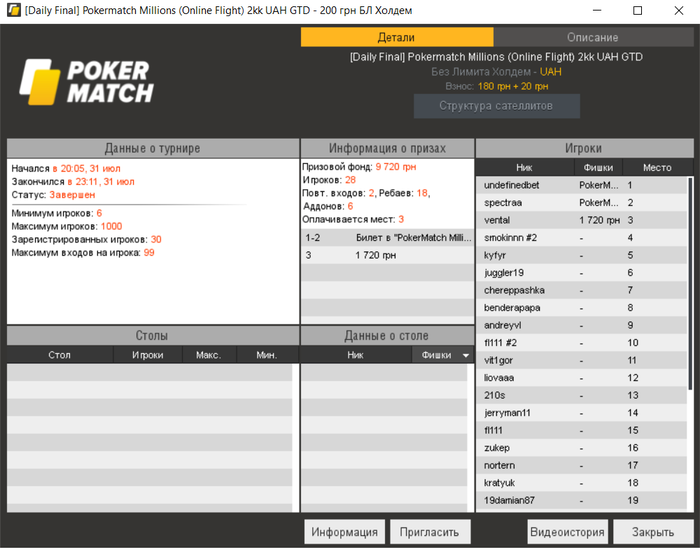Click the Закрыть button

653,532
